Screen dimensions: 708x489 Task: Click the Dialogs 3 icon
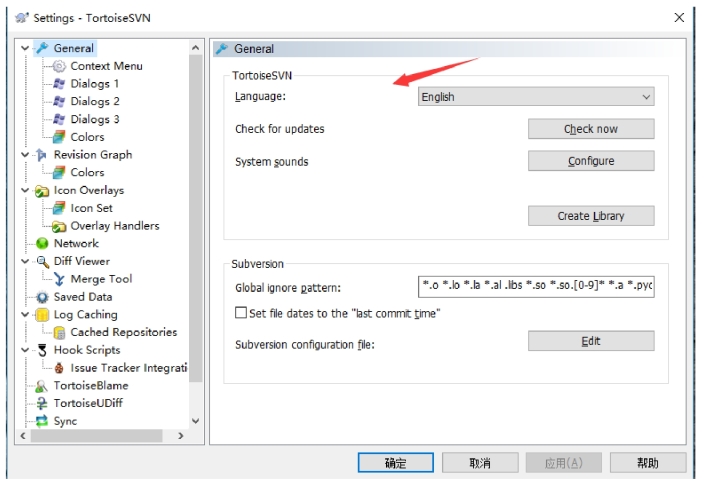coord(59,119)
